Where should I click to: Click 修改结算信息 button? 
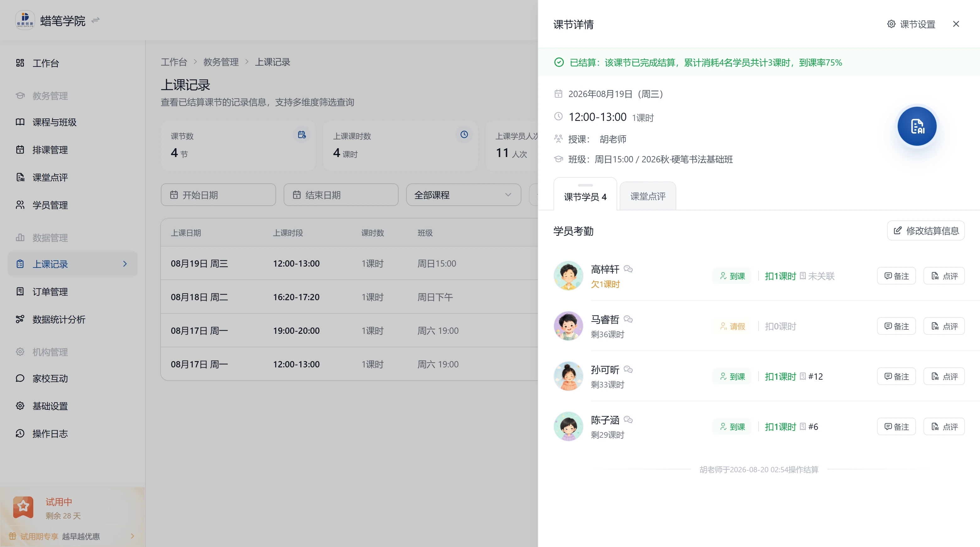point(926,231)
